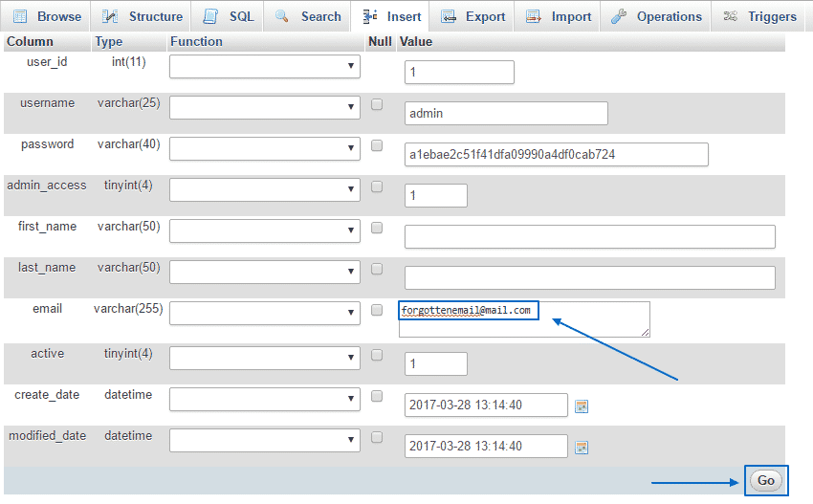Toggle Null checkbox for last_name

tap(377, 269)
